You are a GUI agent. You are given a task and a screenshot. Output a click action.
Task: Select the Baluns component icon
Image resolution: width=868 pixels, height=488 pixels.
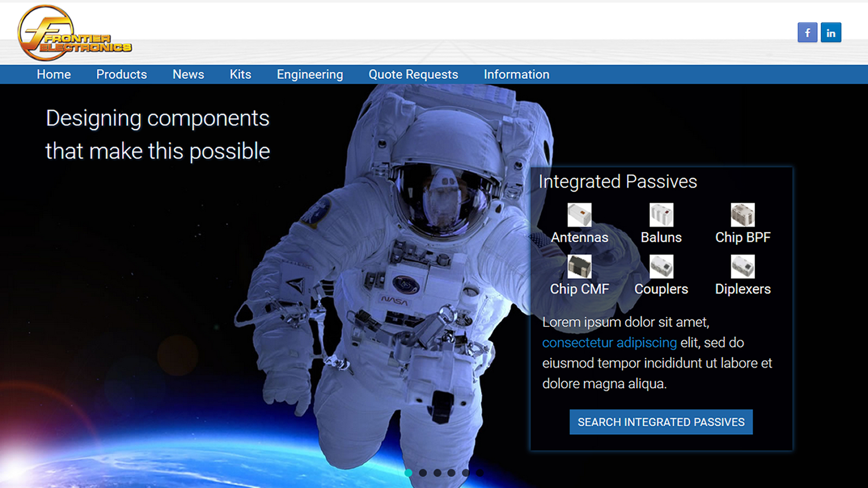coord(661,215)
